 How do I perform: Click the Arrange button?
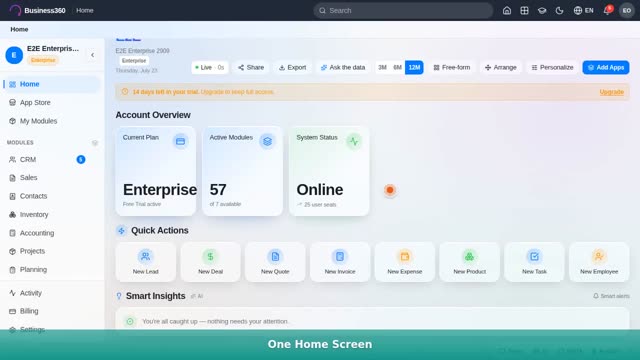point(501,67)
